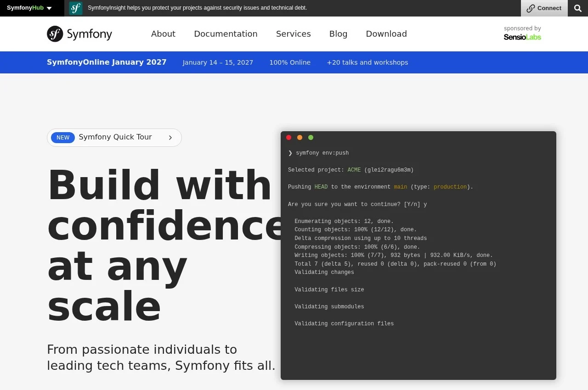This screenshot has height=390, width=588.
Task: Open the Services menu
Action: (x=293, y=34)
